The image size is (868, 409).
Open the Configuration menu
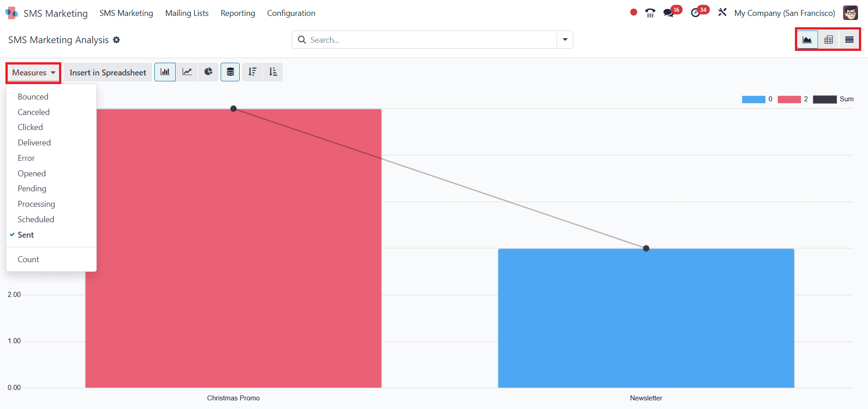point(291,13)
